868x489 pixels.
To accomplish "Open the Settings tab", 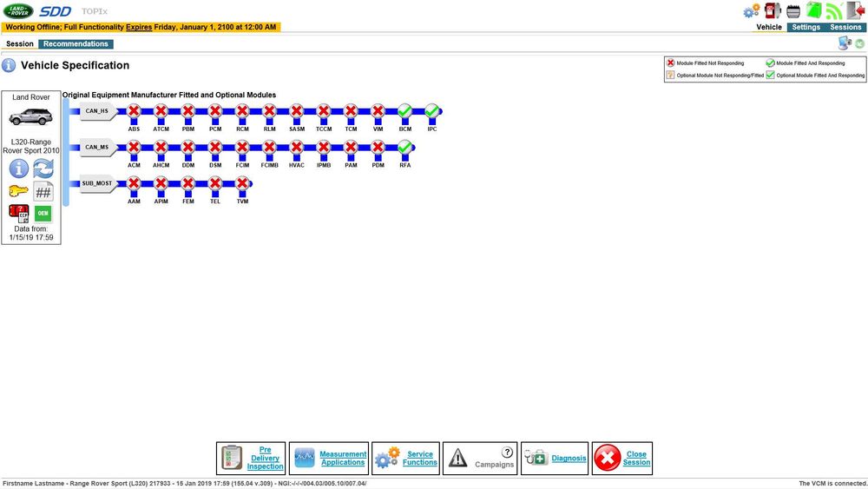I will pyautogui.click(x=806, y=27).
